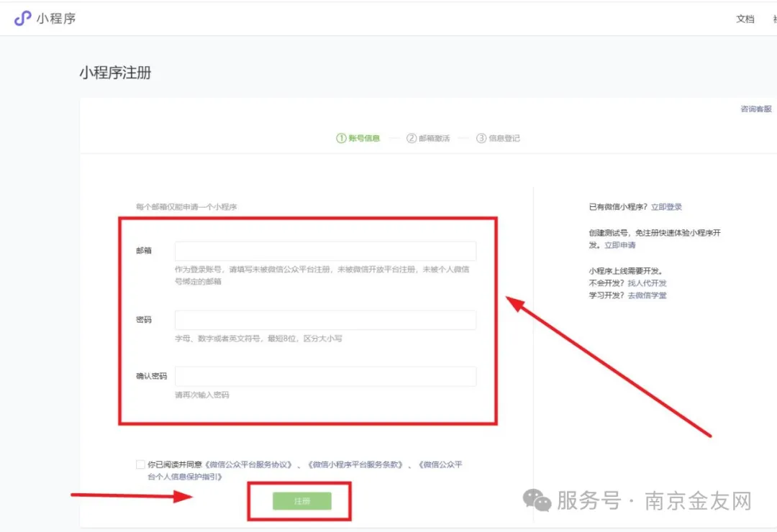Click the green 注册 button
Screen dimensions: 777x532
301,501
